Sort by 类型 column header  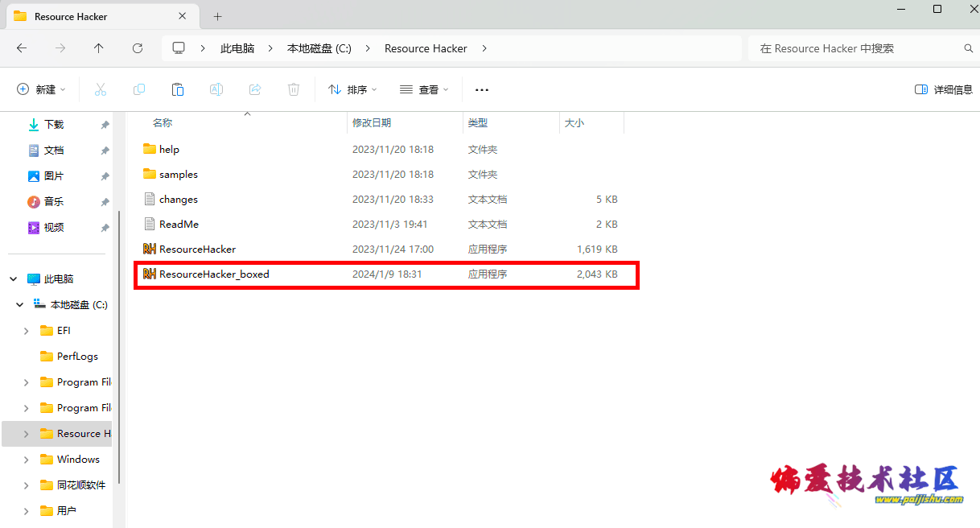[478, 123]
